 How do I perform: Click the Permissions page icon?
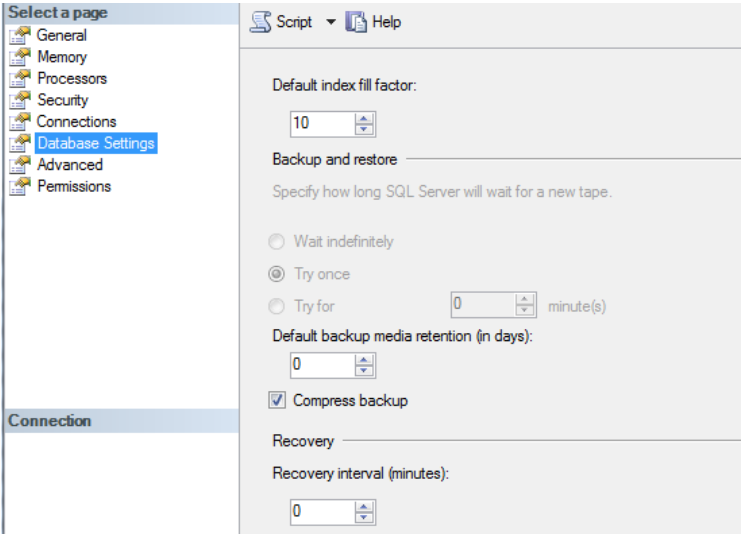click(x=19, y=187)
